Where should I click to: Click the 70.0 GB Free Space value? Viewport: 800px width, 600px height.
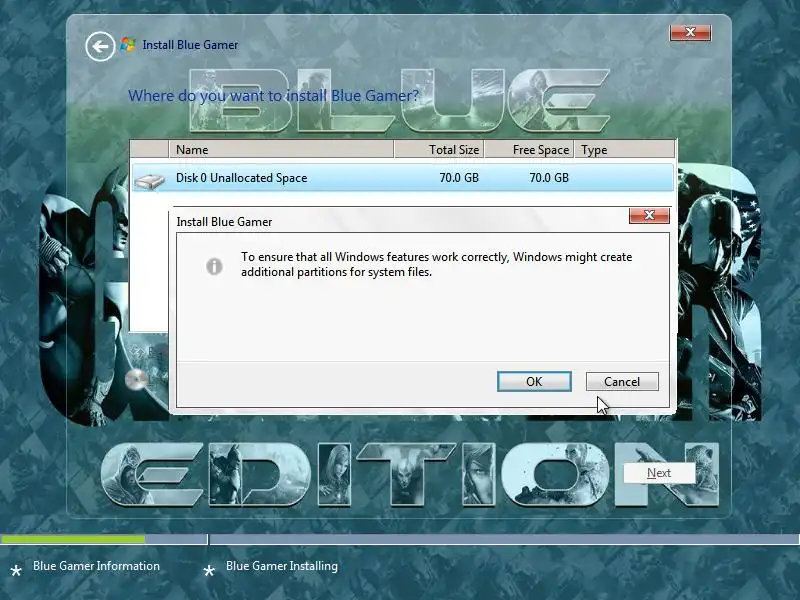pyautogui.click(x=548, y=178)
